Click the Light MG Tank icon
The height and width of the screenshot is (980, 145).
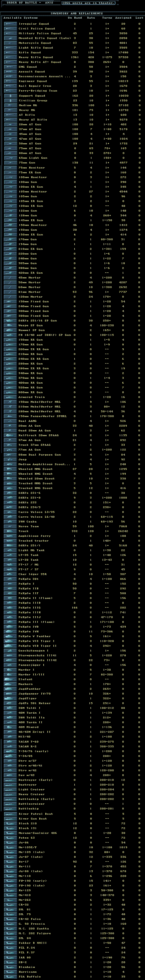(x=10, y=550)
